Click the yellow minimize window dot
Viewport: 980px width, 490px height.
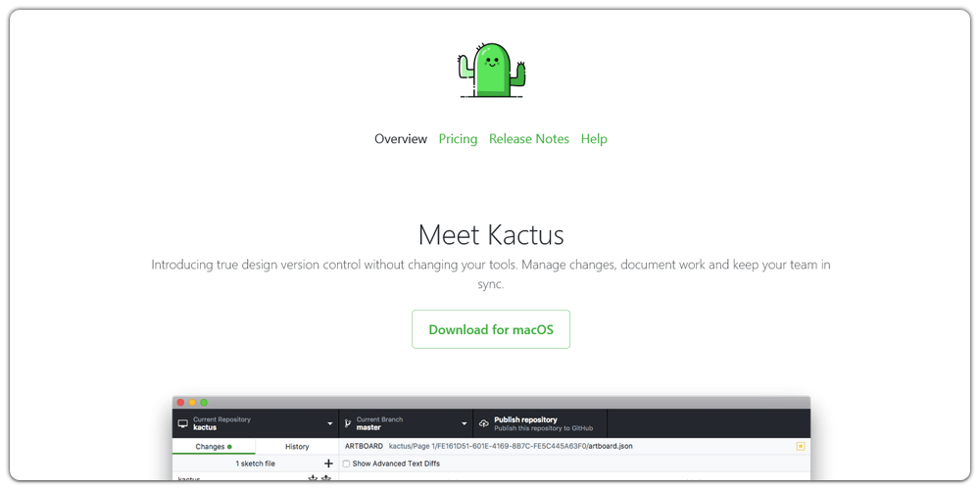point(192,403)
